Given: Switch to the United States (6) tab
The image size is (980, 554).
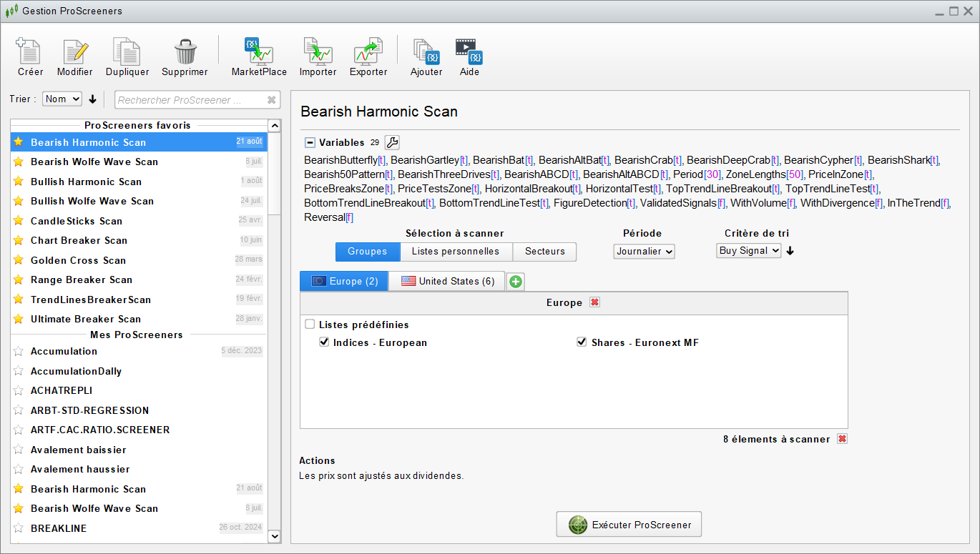Looking at the screenshot, I should click(447, 281).
